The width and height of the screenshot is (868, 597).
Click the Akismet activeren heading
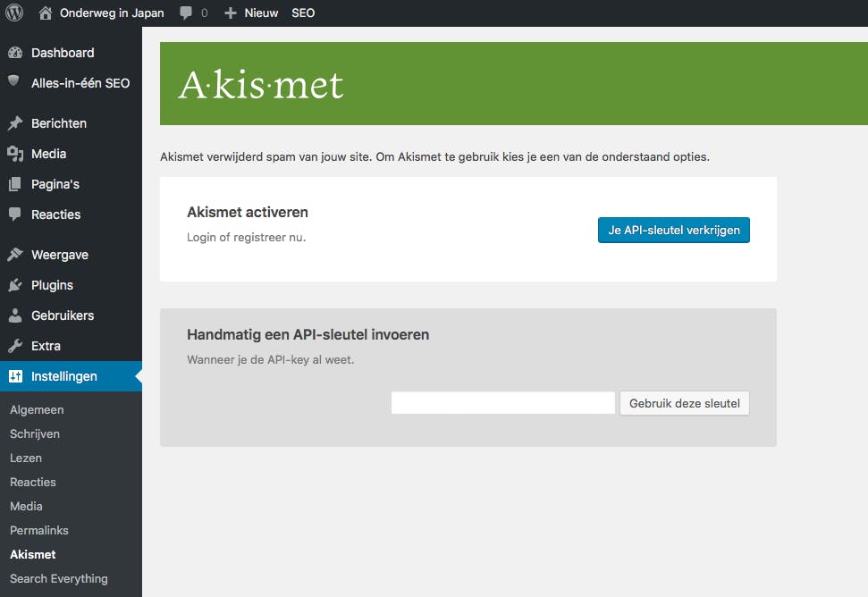[248, 213]
